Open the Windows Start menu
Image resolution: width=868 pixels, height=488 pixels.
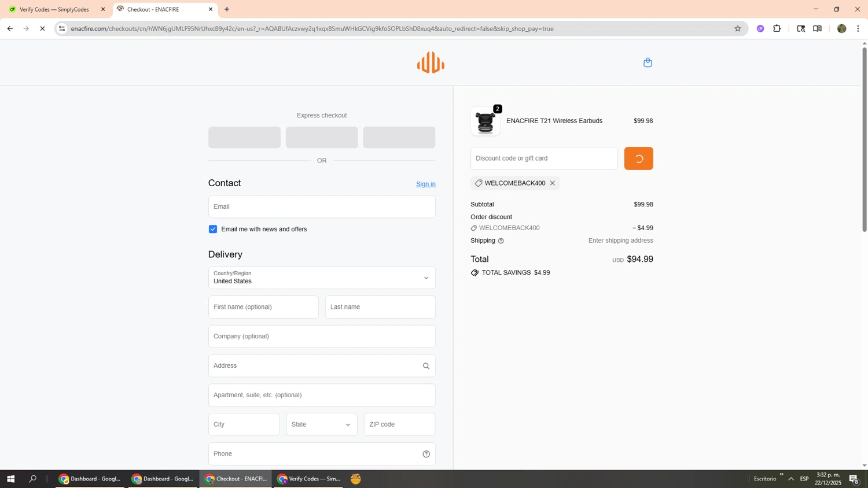10,479
